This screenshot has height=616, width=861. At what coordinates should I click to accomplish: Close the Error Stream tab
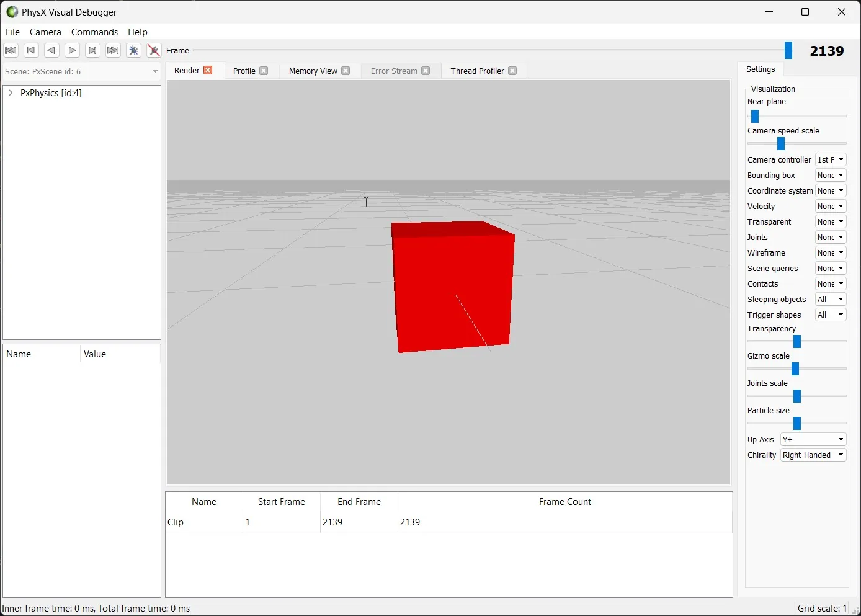click(x=426, y=71)
